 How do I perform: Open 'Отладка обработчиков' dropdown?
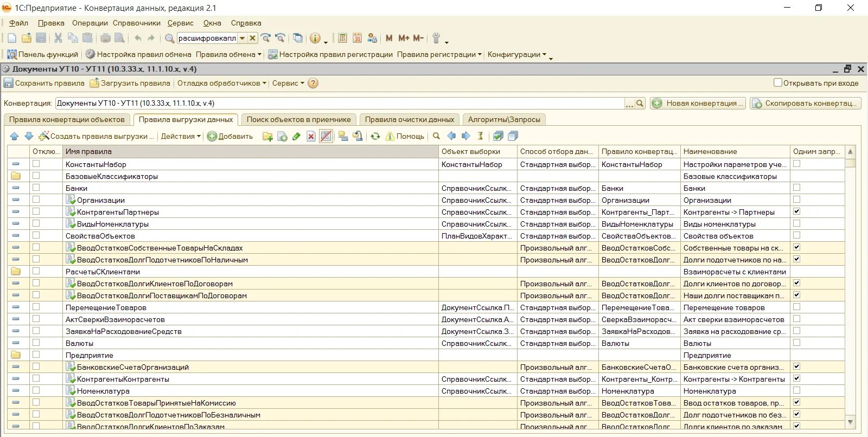click(x=222, y=83)
